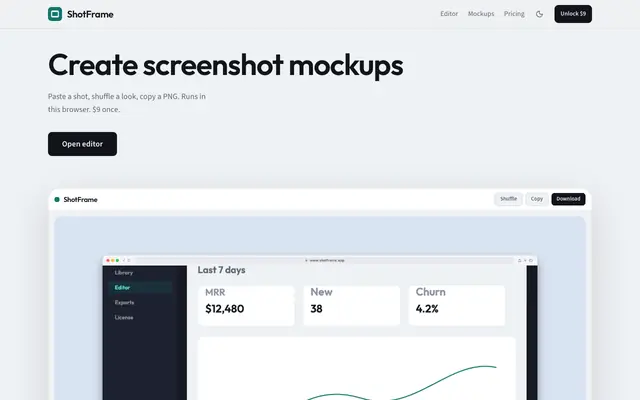Viewport: 640px width, 400px height.
Task: Click the ShotFrame title in preview toolbar
Action: [x=80, y=200]
